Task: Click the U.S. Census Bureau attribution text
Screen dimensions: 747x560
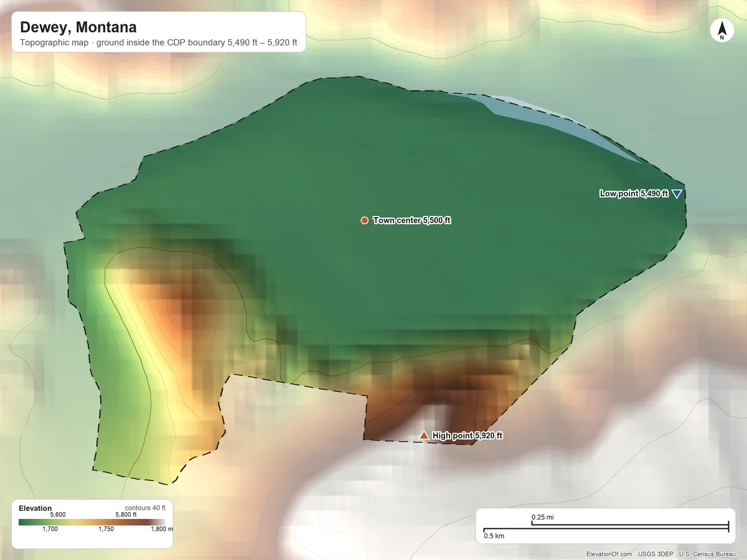Action: pos(708,554)
